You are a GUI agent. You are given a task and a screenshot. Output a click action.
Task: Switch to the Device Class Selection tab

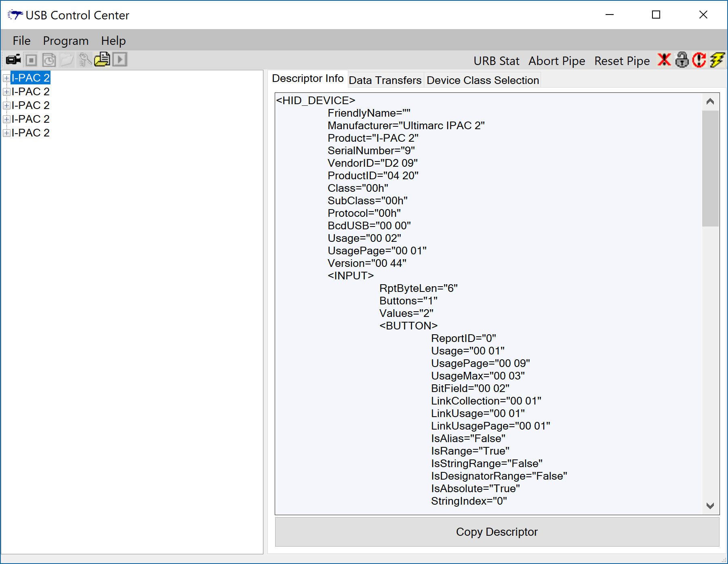pos(483,80)
